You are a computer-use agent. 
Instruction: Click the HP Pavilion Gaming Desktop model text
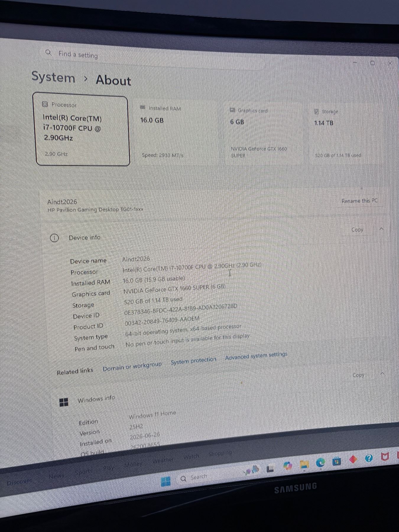95,210
